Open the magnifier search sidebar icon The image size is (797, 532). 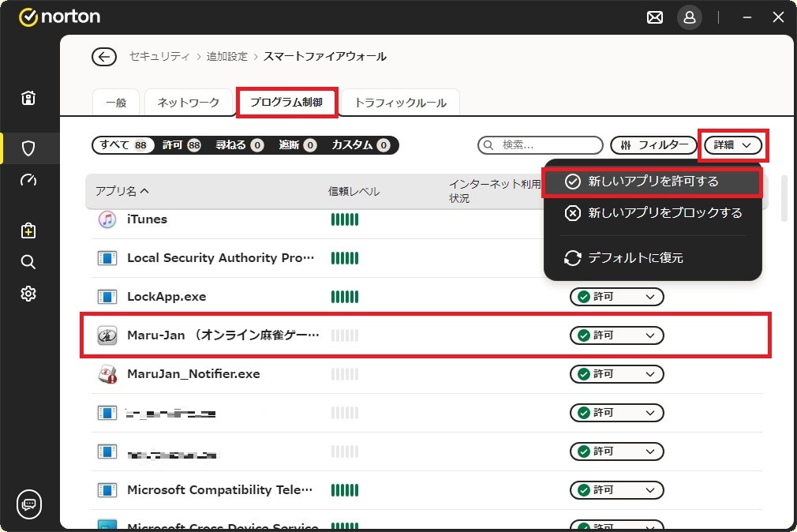pyautogui.click(x=28, y=262)
